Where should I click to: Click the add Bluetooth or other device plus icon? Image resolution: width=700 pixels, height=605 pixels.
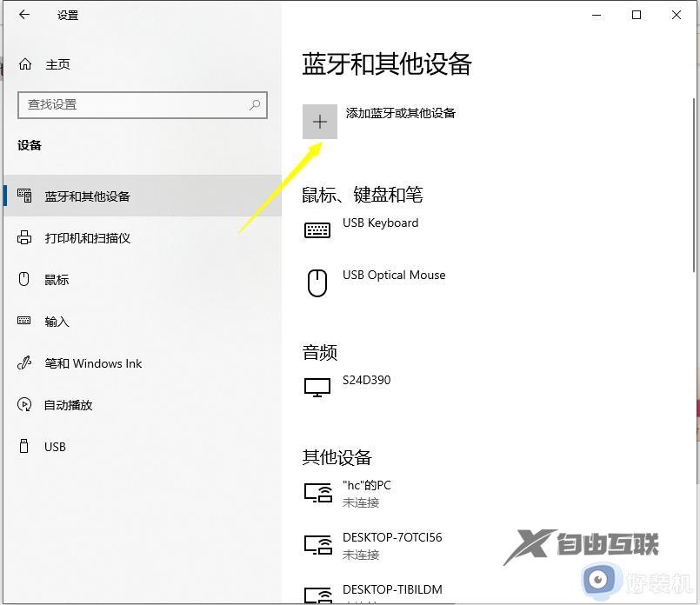tap(319, 121)
